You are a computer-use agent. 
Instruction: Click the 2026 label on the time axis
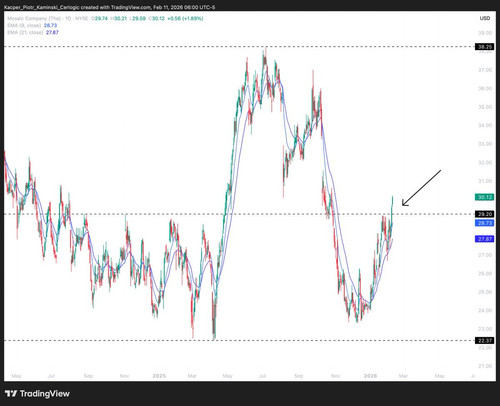tap(370, 376)
